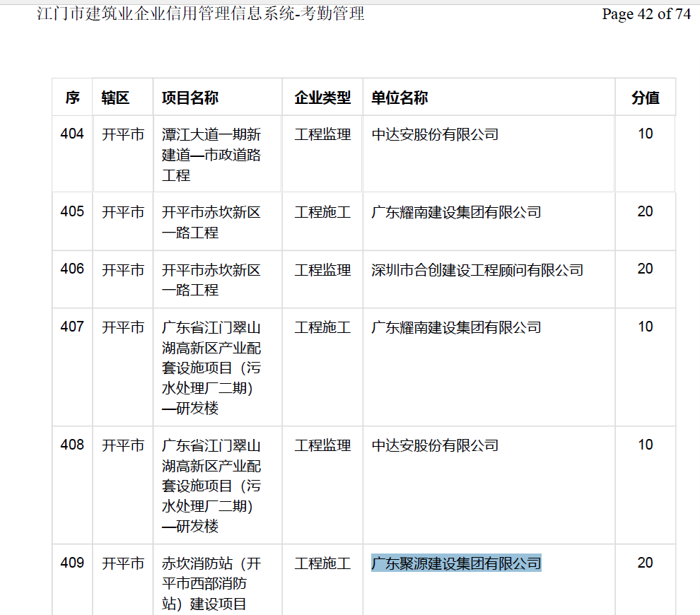Click the 单位名称 column header
Image resolution: width=700 pixels, height=615 pixels.
pyautogui.click(x=399, y=98)
